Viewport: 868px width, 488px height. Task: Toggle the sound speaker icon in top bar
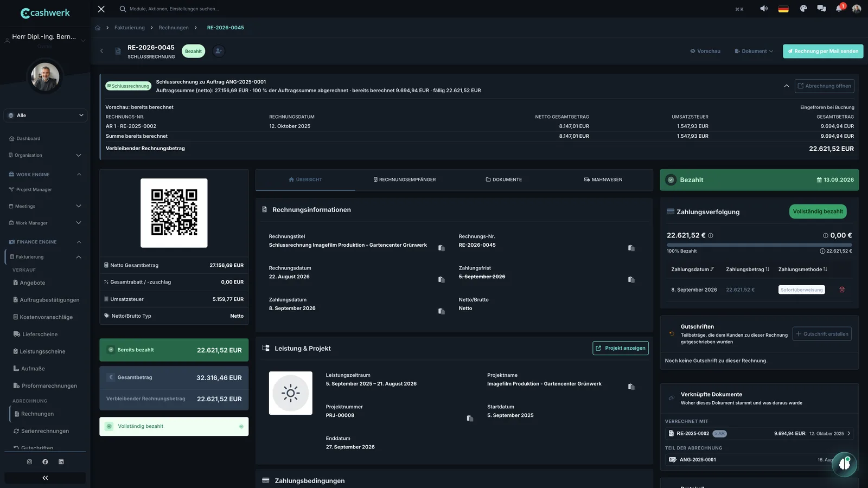coord(764,9)
